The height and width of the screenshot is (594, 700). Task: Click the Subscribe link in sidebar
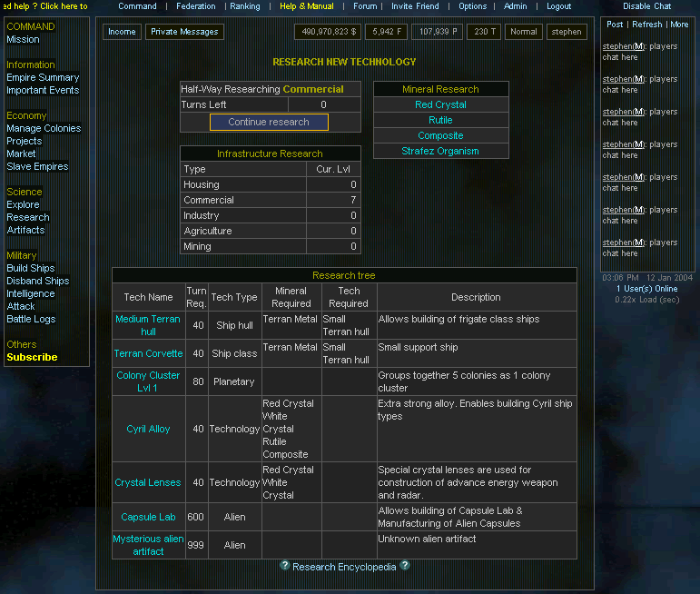(x=32, y=358)
